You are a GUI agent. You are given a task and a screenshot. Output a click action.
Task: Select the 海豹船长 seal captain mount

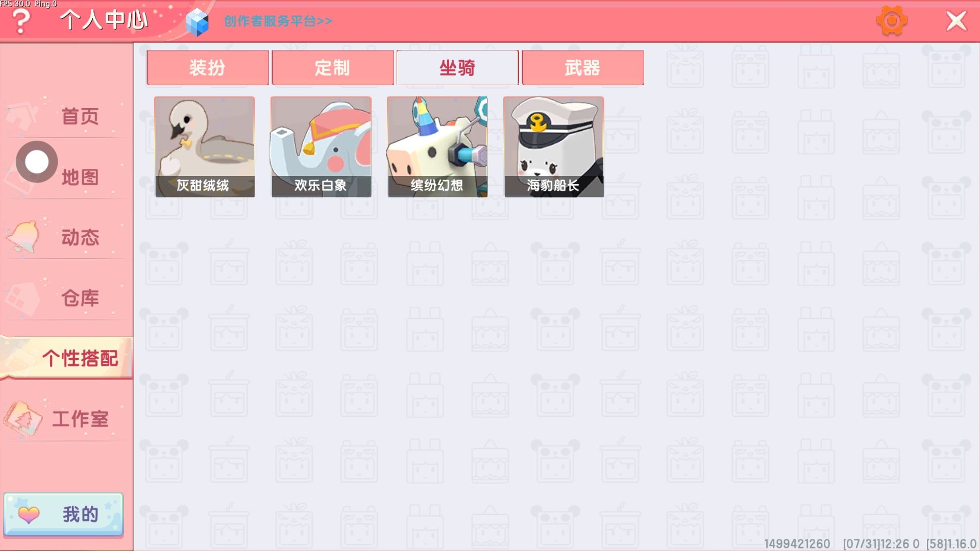(x=554, y=147)
